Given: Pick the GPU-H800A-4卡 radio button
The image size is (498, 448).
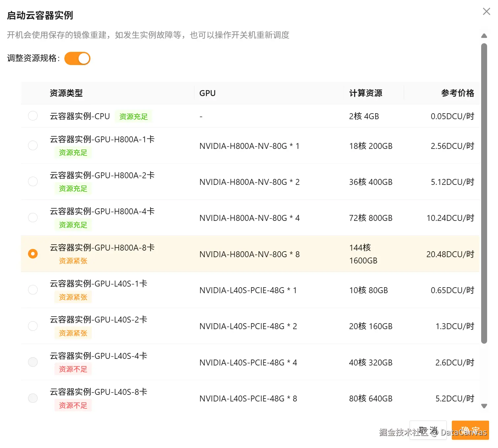Looking at the screenshot, I should pos(33,218).
